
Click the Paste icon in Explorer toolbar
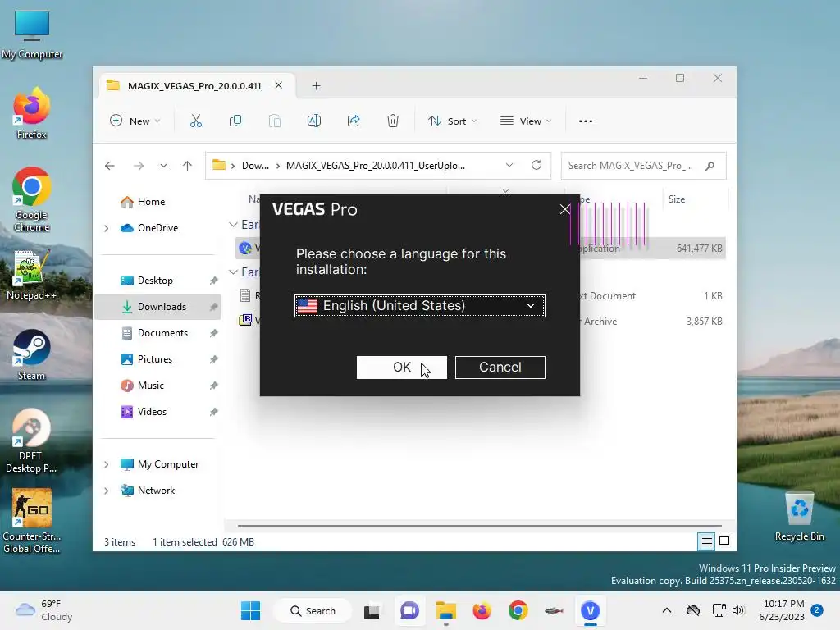coord(274,121)
